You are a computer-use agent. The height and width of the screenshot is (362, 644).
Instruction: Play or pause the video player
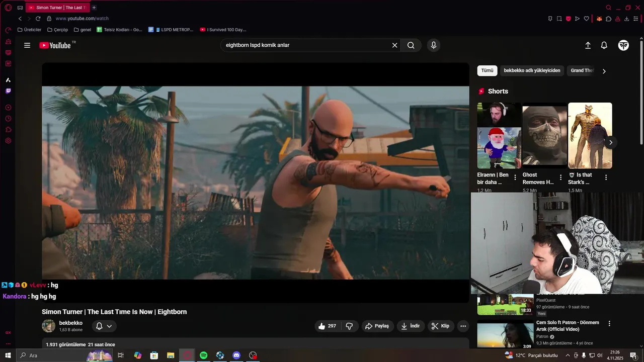click(x=256, y=183)
